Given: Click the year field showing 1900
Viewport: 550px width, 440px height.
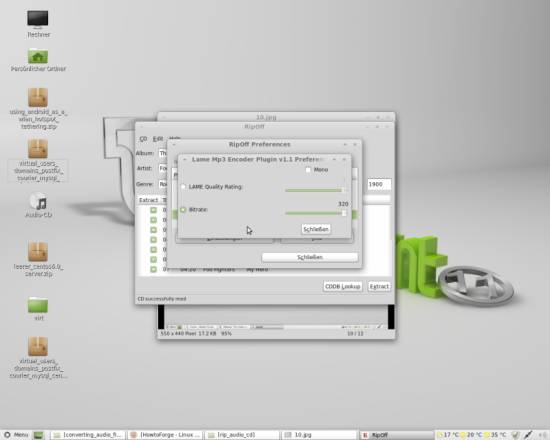Looking at the screenshot, I should [379, 184].
